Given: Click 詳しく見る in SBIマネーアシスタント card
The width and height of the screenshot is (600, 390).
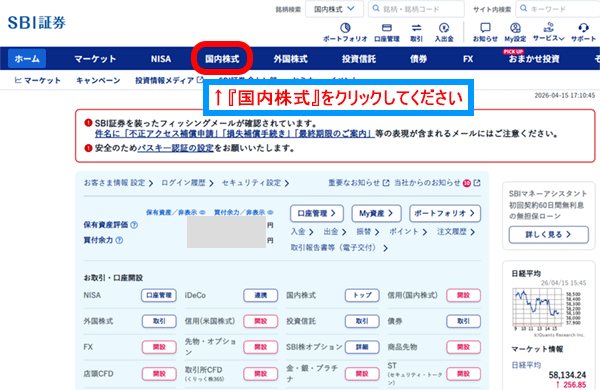Looking at the screenshot, I should 548,235.
